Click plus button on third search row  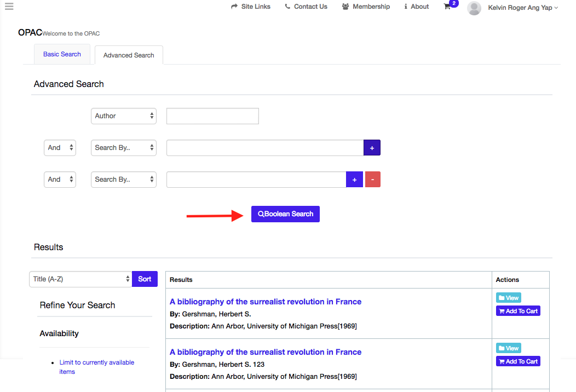pos(354,180)
